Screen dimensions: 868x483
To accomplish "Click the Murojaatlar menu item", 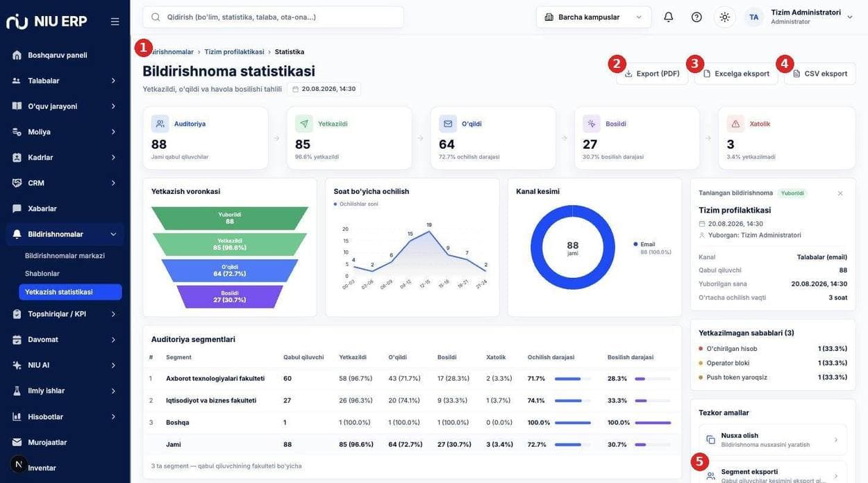I will [65, 442].
